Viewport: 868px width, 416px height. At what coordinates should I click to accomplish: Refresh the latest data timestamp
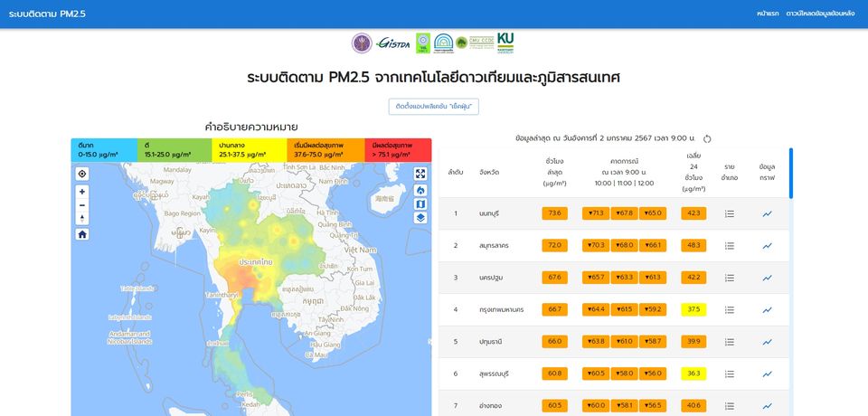707,138
